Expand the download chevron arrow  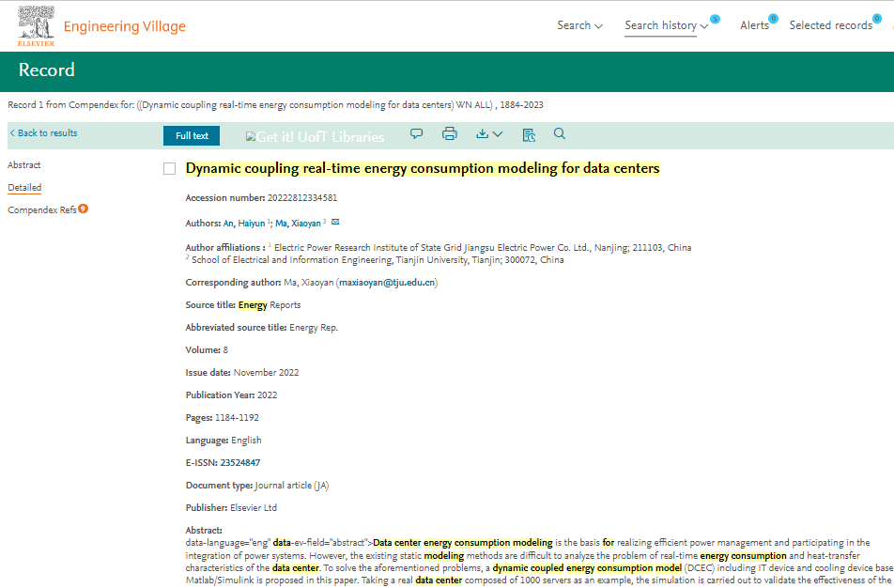click(498, 134)
